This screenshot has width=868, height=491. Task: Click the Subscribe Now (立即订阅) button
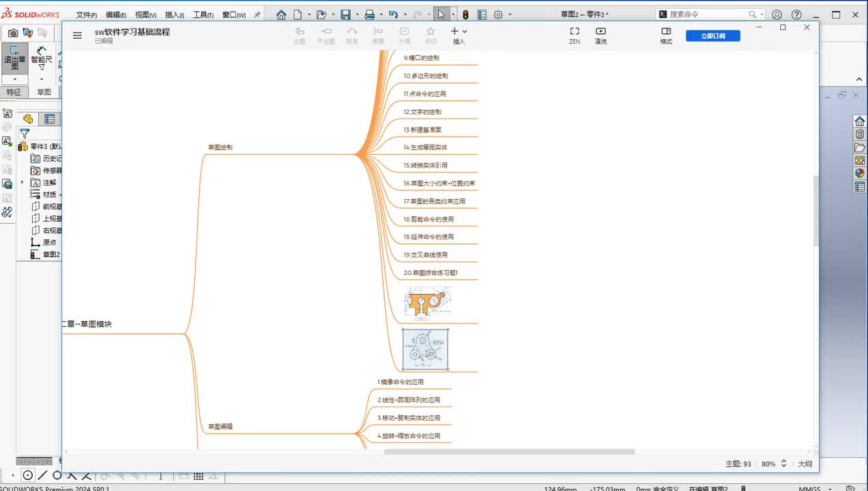tap(713, 36)
